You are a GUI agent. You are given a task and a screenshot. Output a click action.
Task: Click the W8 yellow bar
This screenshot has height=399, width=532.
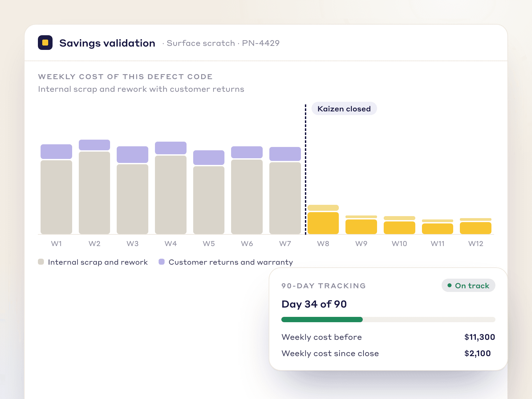[x=323, y=223]
